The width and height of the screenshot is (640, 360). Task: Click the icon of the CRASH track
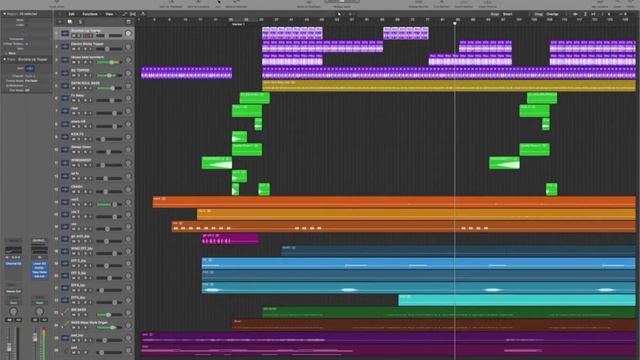pos(65,189)
